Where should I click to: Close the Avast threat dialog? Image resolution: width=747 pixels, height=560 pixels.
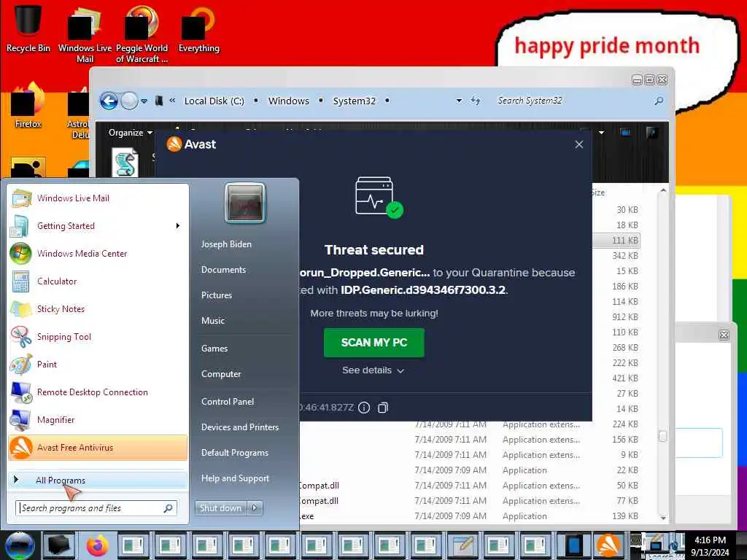(578, 144)
